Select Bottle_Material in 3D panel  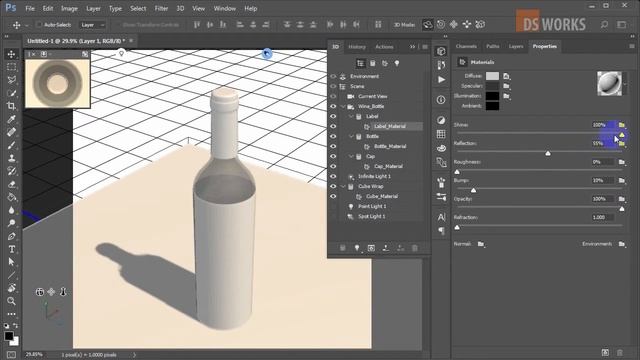(x=390, y=146)
